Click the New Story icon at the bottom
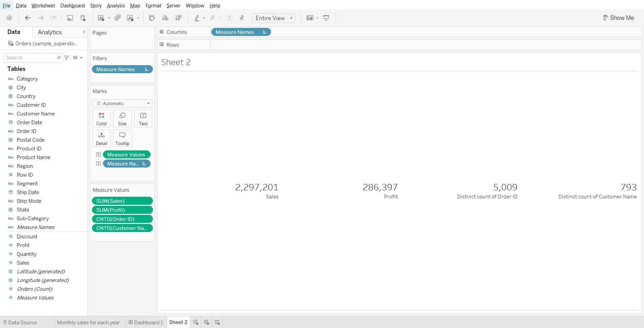The image size is (644, 328). 217,322
